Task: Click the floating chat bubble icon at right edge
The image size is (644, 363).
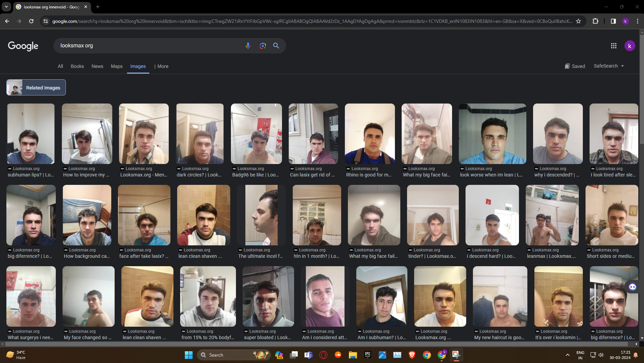Action: click(x=633, y=287)
